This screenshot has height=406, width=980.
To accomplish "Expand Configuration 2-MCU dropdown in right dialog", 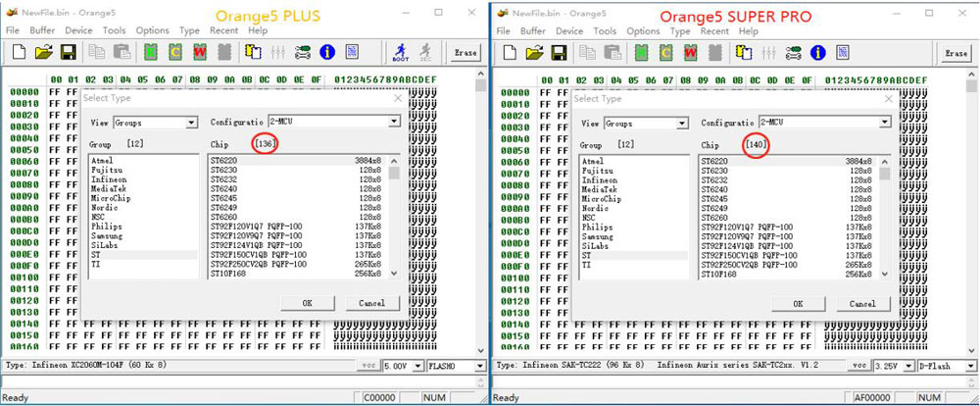I will point(884,122).
